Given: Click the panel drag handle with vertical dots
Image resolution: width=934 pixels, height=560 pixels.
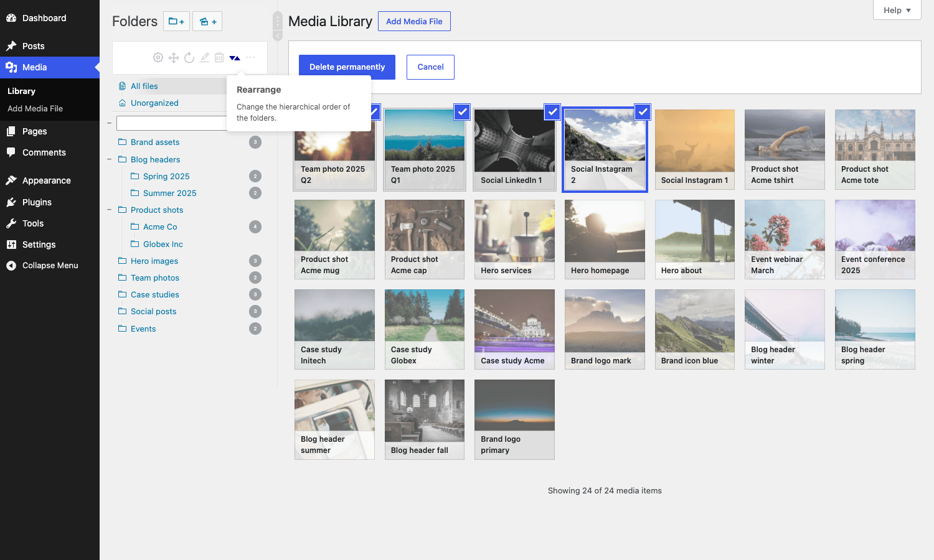Looking at the screenshot, I should tap(278, 21).
